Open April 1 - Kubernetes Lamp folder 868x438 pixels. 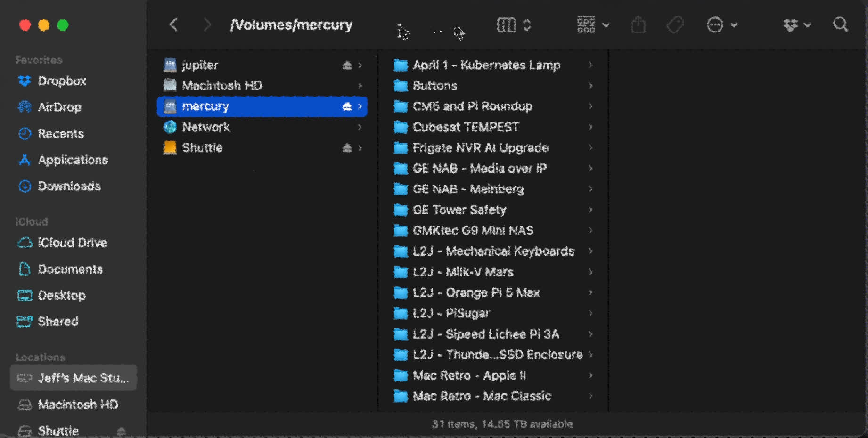pyautogui.click(x=493, y=65)
